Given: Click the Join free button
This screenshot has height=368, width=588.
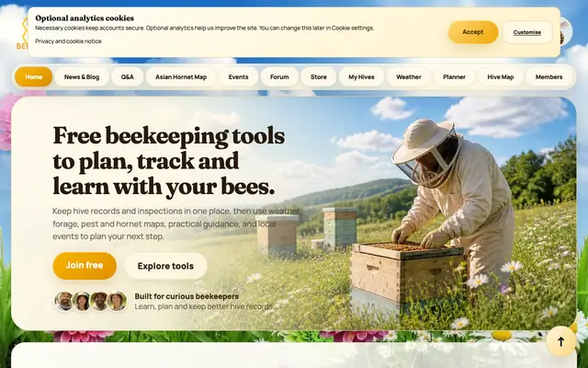Looking at the screenshot, I should click(85, 266).
